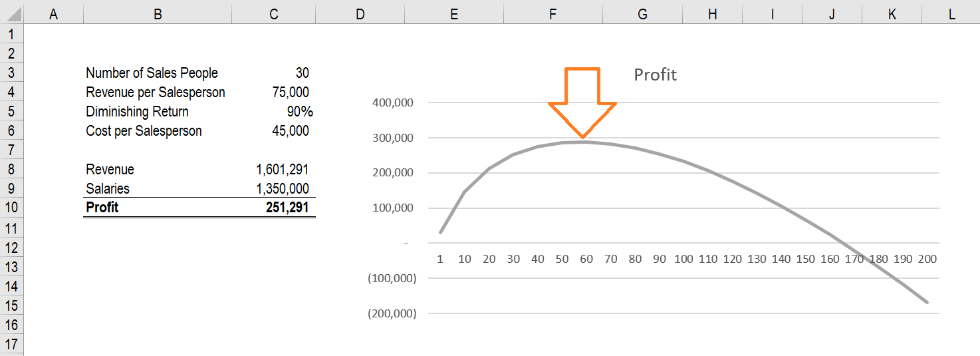The width and height of the screenshot is (980, 356).
Task: Select row 1 header
Action: coord(12,33)
